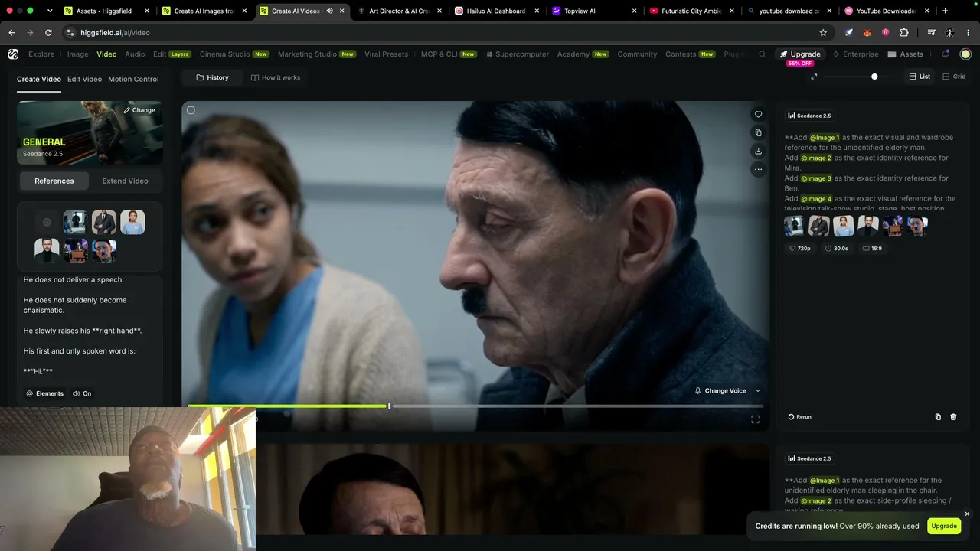980x551 pixels.
Task: Switch to Grid view
Action: (x=954, y=77)
